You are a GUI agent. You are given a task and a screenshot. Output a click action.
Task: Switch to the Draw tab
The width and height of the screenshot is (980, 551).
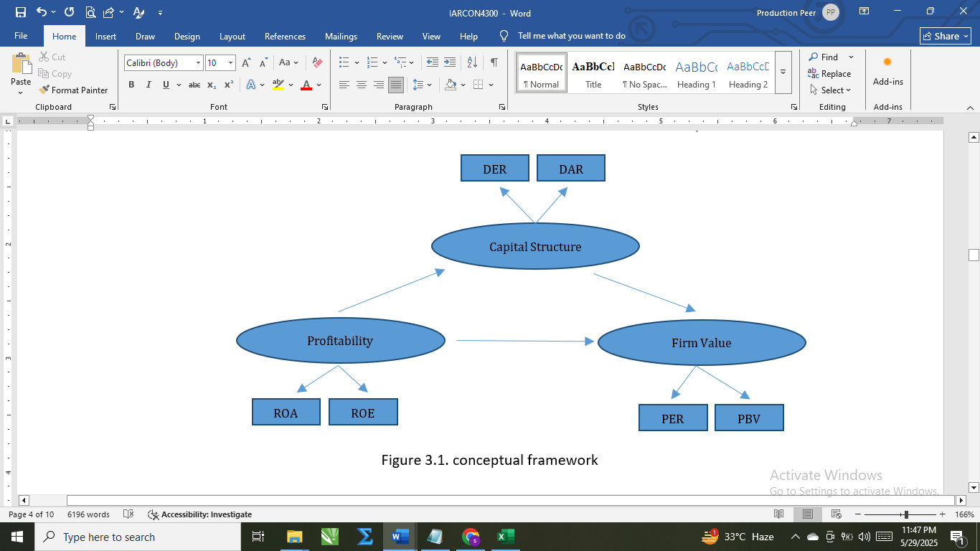pos(145,36)
